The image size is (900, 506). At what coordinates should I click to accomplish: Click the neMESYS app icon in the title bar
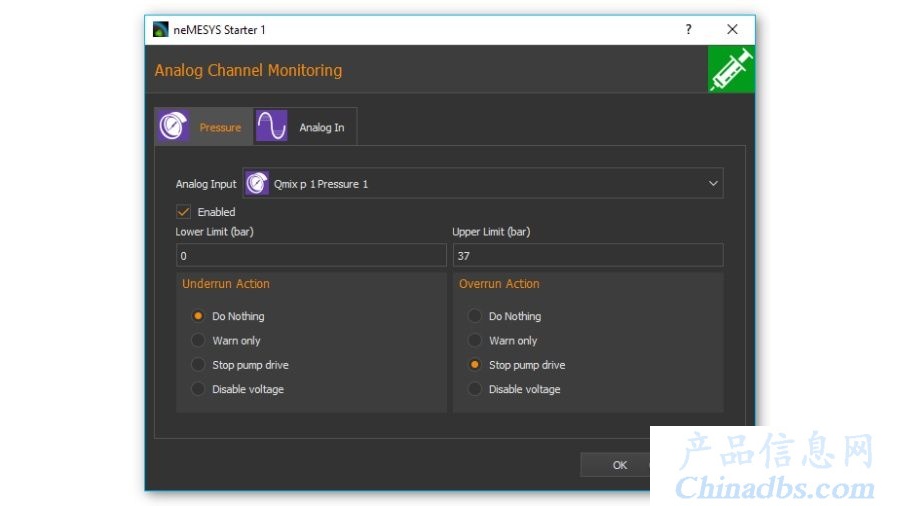point(160,29)
